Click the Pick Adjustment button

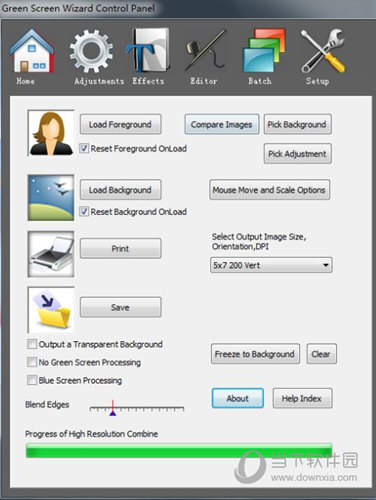point(297,154)
